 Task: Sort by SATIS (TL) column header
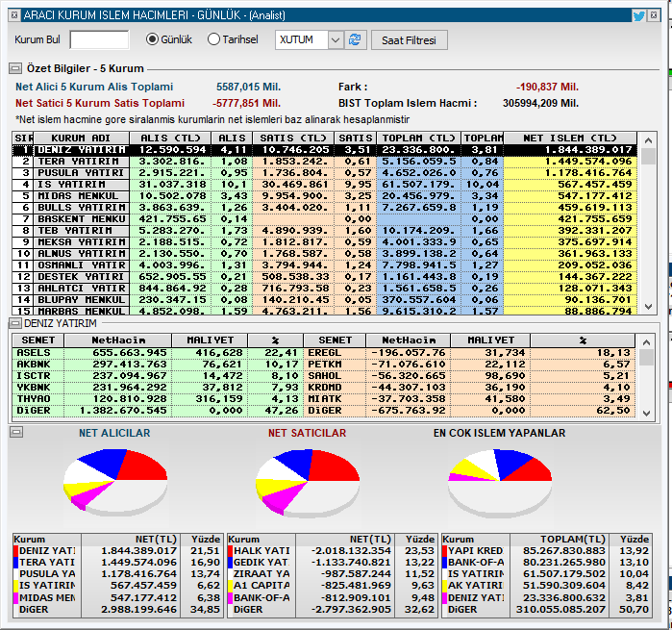[293, 139]
